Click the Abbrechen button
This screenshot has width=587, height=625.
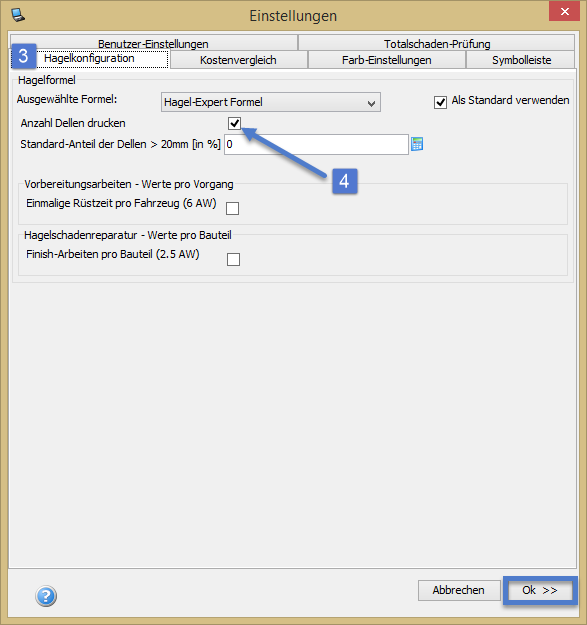coord(459,590)
